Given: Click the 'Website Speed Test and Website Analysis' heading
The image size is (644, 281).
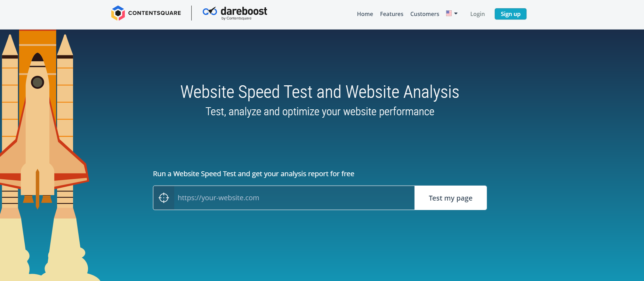Looking at the screenshot, I should click(320, 92).
